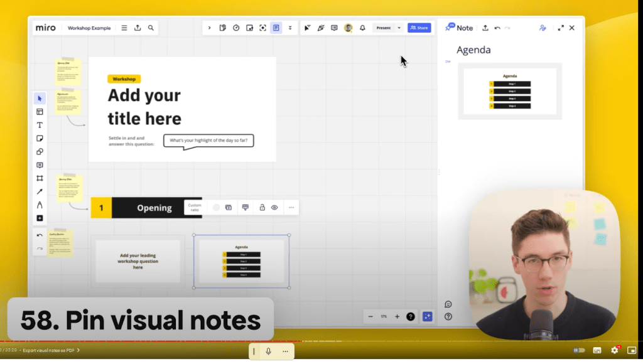Select the connection line tool
This screenshot has width=643, height=364.
click(40, 191)
